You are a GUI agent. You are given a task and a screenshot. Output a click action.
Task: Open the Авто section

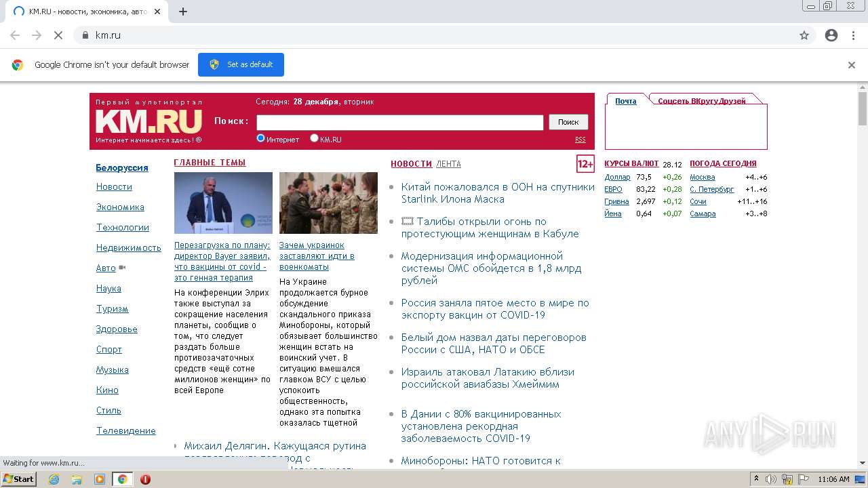pyautogui.click(x=106, y=268)
